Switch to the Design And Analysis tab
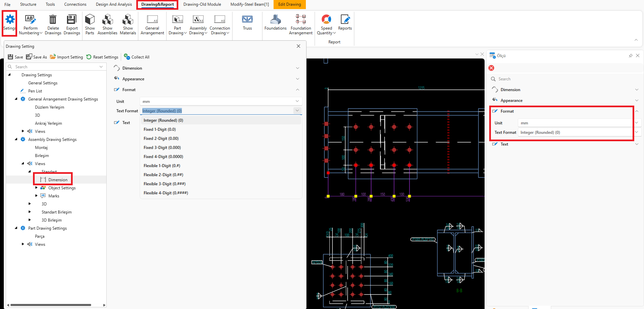Image resolution: width=644 pixels, height=309 pixels. tap(114, 4)
